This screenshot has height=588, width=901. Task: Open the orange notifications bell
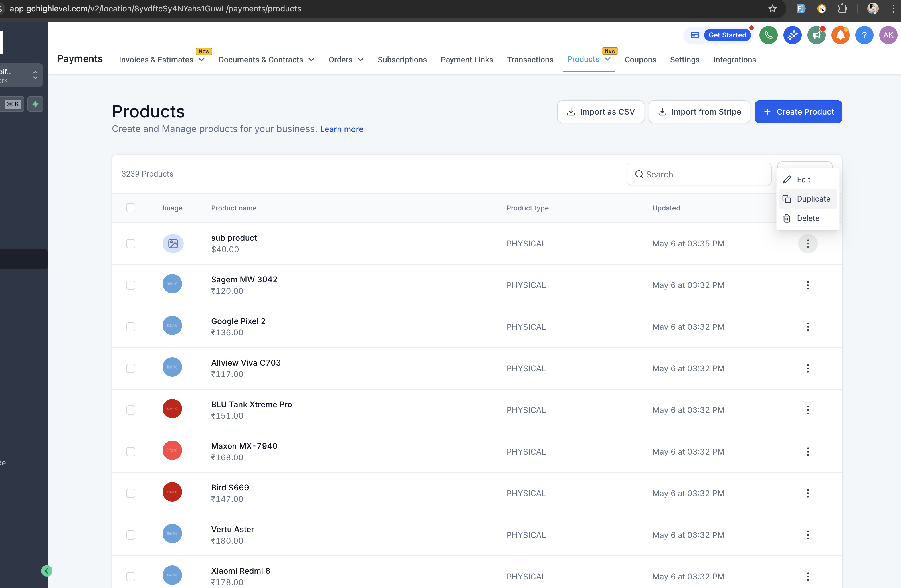(840, 35)
